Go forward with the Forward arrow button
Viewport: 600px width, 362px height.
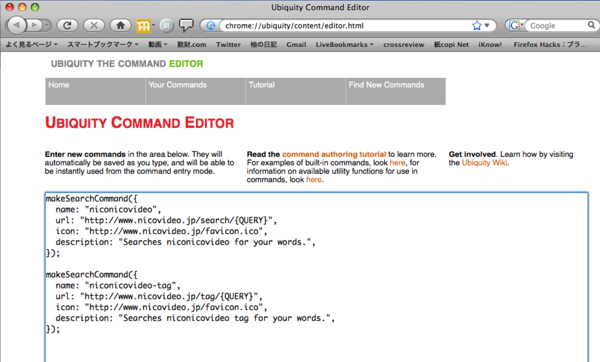click(34, 25)
